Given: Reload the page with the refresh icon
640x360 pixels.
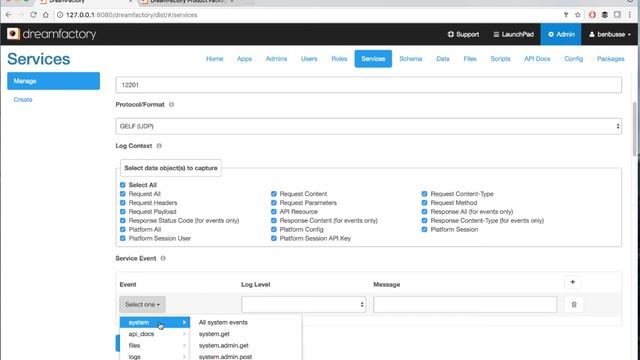Looking at the screenshot, I should [33, 15].
